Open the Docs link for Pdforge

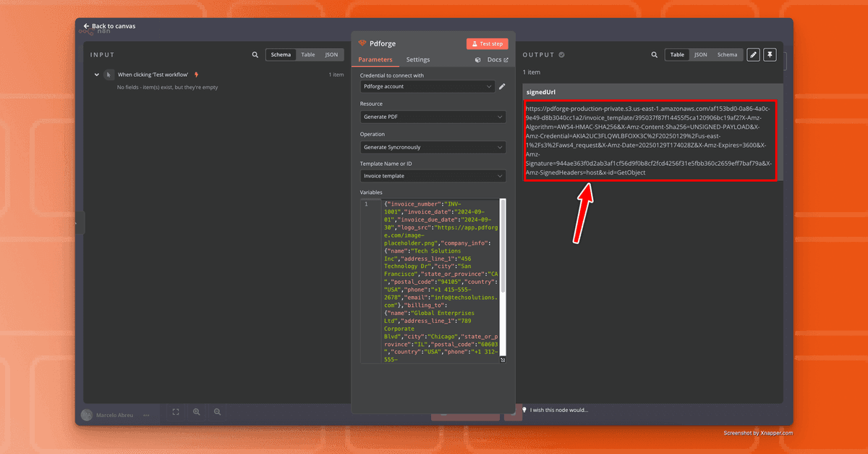(495, 59)
